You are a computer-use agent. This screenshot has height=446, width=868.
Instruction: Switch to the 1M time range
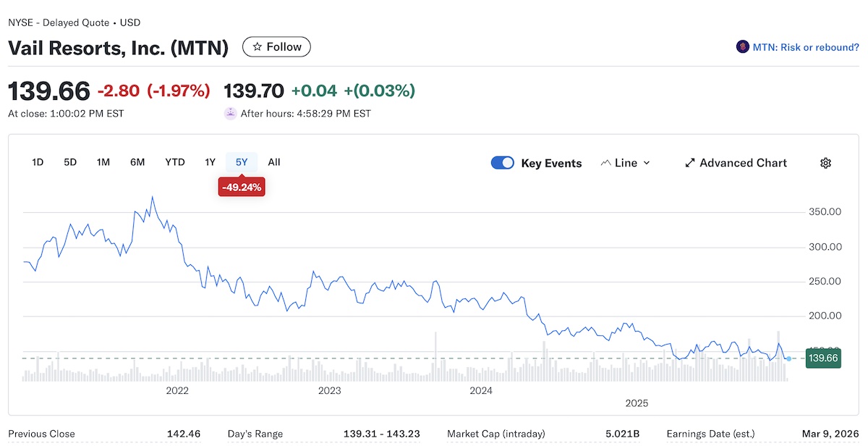pos(103,162)
